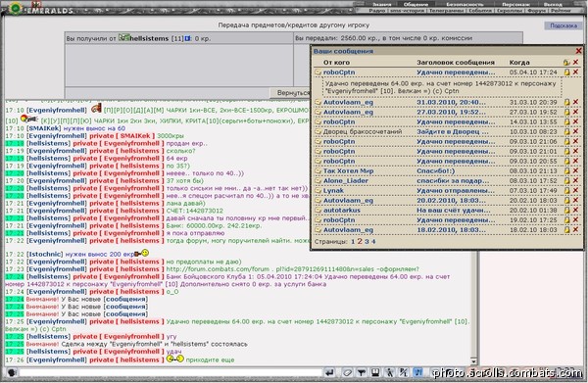The image size is (588, 383).
Task: Open subject Зайдите в Дворец message
Action: (x=453, y=131)
